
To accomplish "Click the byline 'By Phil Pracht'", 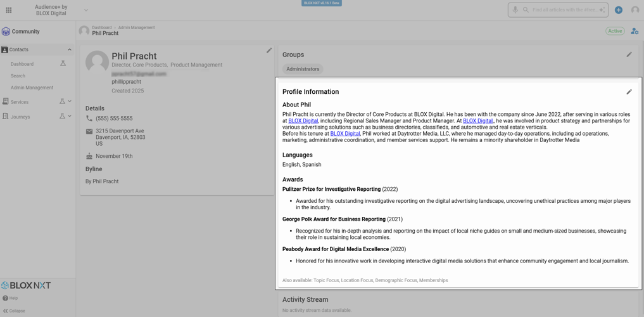I will (102, 181).
